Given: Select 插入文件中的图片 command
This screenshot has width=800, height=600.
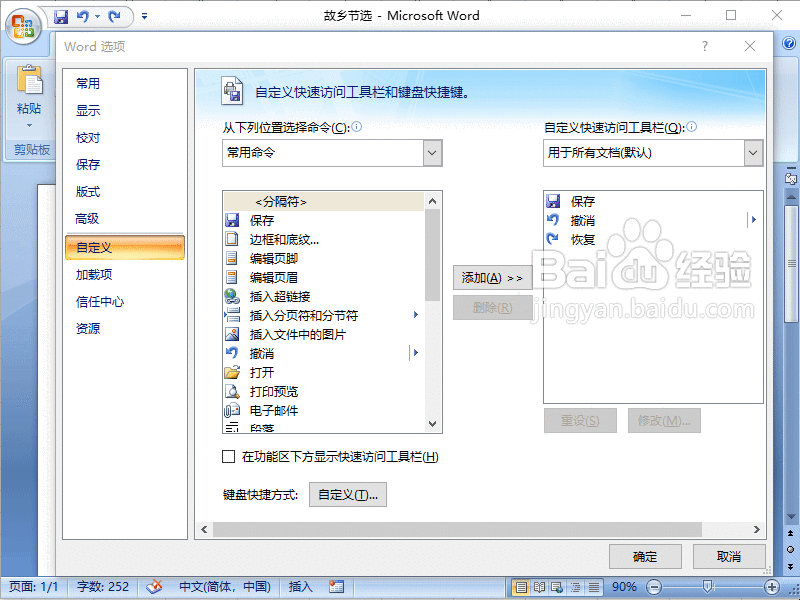Looking at the screenshot, I should 323,334.
